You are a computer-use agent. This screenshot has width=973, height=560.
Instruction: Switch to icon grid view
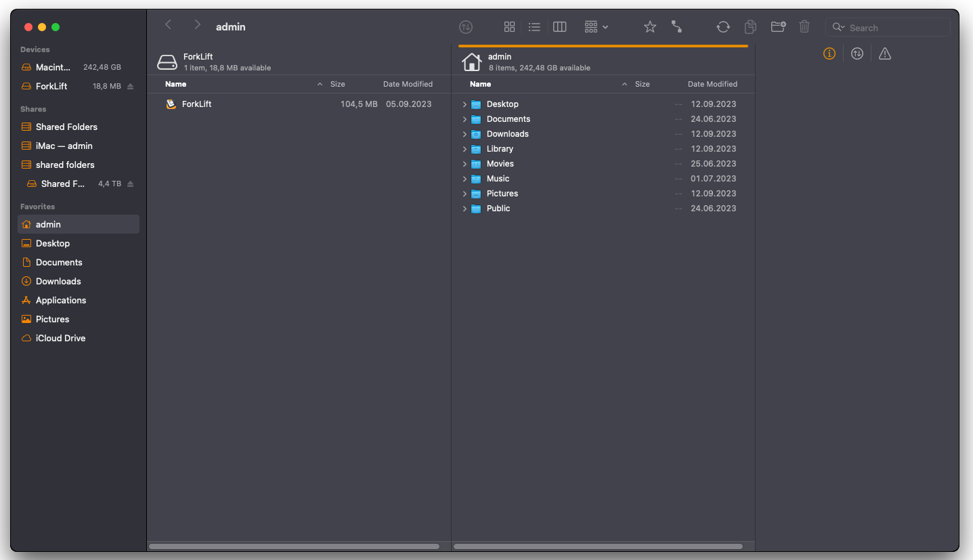click(x=510, y=27)
